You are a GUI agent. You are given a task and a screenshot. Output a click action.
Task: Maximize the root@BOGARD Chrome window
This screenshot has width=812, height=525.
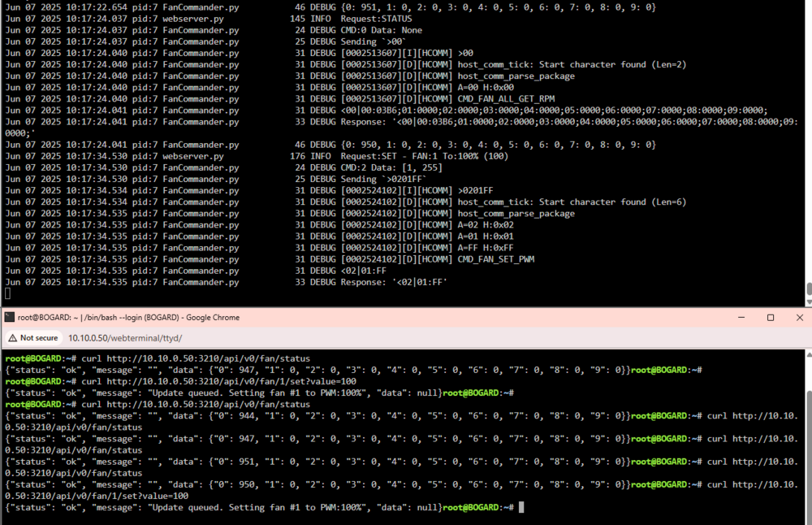click(x=771, y=317)
